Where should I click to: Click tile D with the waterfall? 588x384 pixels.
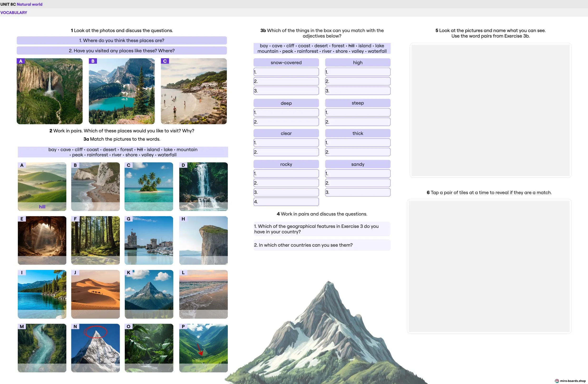(203, 187)
